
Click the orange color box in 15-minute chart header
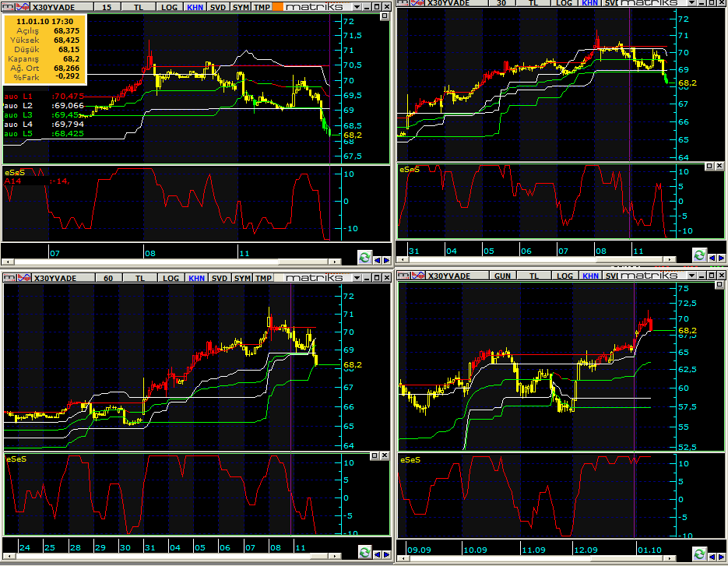click(277, 7)
